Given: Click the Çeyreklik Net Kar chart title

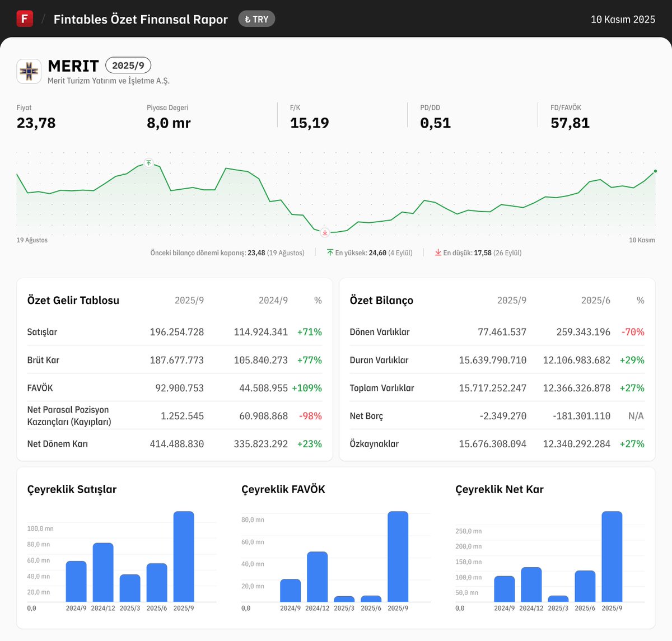Looking at the screenshot, I should (500, 489).
